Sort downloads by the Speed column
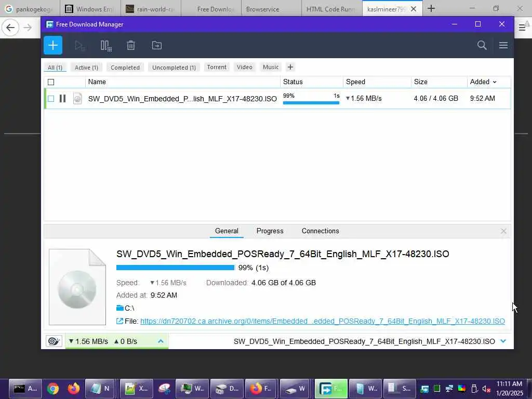 click(x=355, y=82)
